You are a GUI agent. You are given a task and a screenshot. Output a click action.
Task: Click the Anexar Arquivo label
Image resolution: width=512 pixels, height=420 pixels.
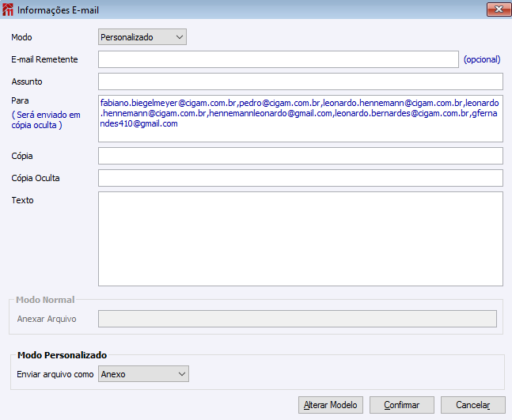[x=47, y=319]
